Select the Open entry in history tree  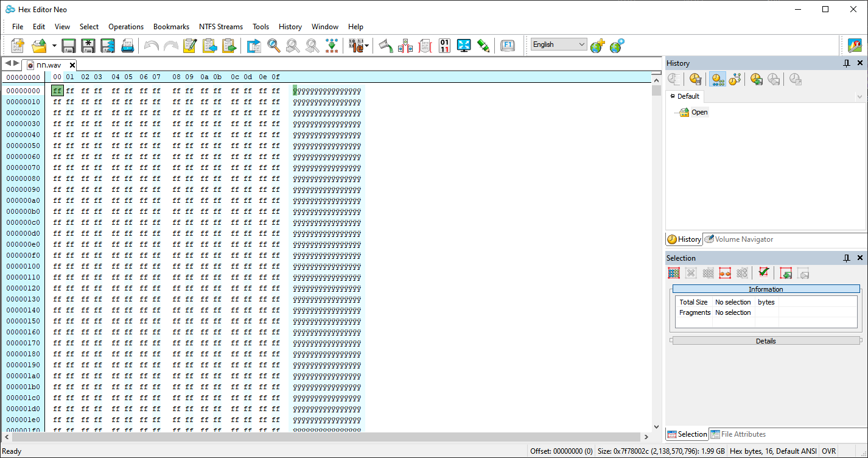(x=699, y=112)
